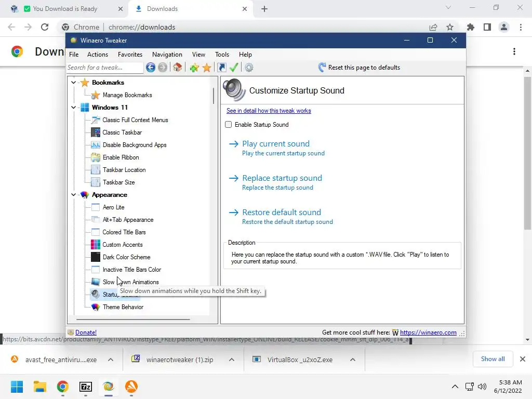Go to Winaero Tweaker home page icon
Viewport: 532px width, 399px height.
point(178,68)
